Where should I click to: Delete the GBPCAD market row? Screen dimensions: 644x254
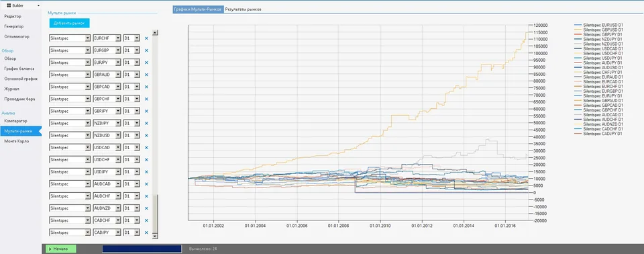[146, 87]
